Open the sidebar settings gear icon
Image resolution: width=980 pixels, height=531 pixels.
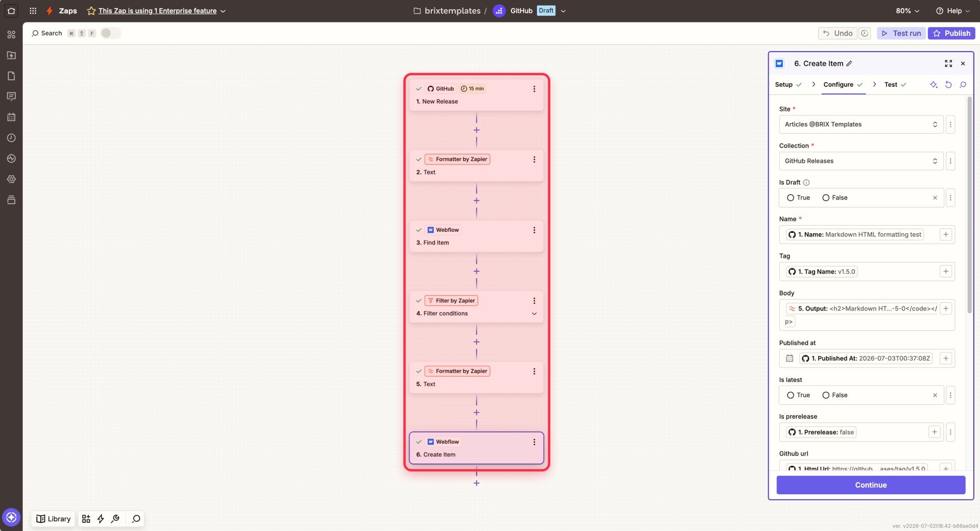pyautogui.click(x=11, y=179)
